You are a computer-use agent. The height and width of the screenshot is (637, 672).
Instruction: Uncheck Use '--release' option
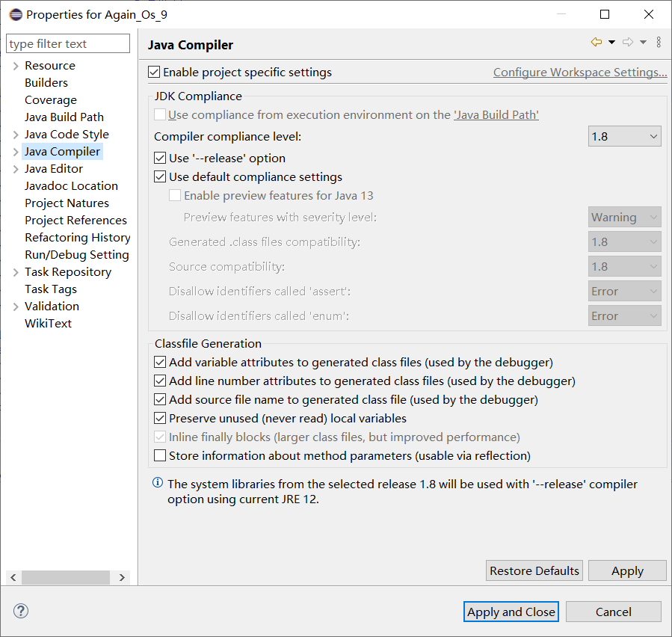[160, 159]
